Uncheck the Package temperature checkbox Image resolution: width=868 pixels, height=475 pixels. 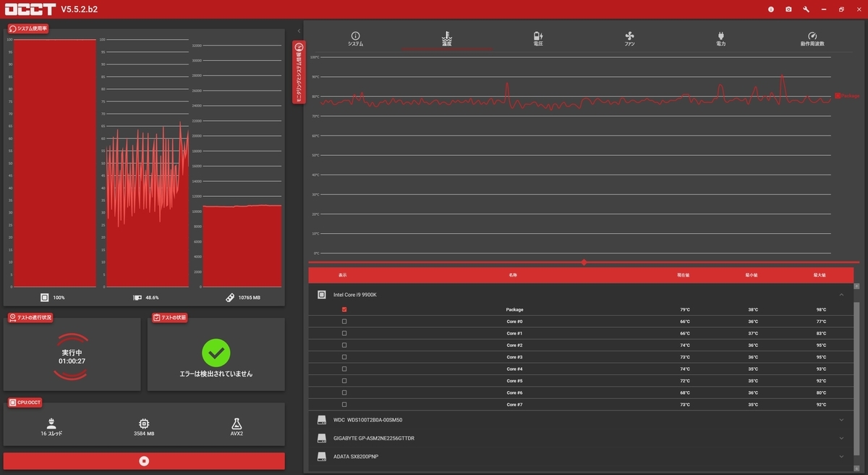pyautogui.click(x=344, y=309)
